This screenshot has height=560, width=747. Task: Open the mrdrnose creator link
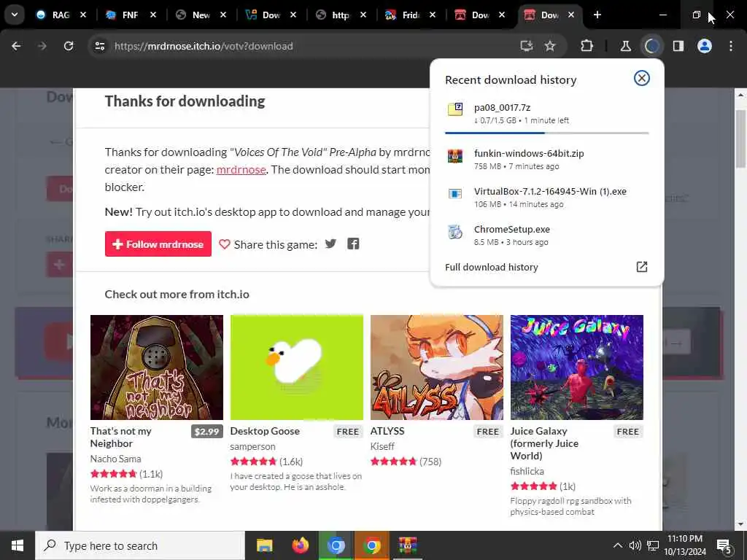pyautogui.click(x=241, y=169)
